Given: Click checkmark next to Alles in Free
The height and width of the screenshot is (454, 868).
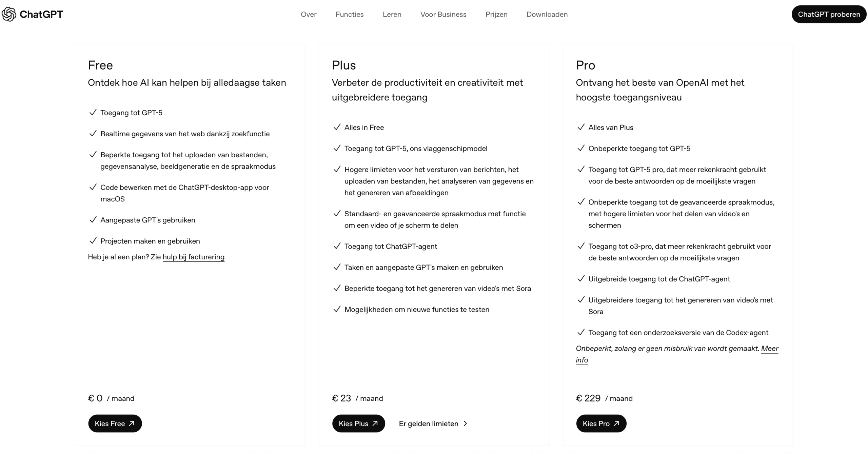Looking at the screenshot, I should 337,127.
